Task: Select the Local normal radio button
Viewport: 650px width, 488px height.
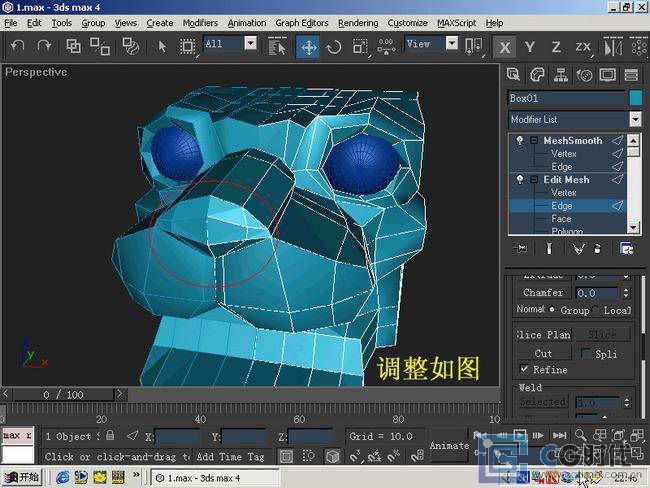Action: click(596, 310)
